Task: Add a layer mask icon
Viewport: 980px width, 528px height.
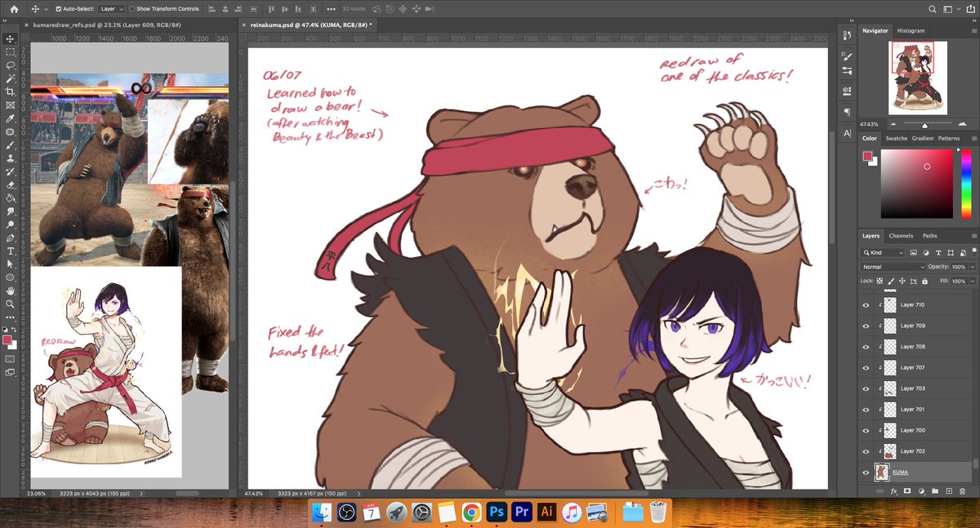Action: (x=907, y=491)
